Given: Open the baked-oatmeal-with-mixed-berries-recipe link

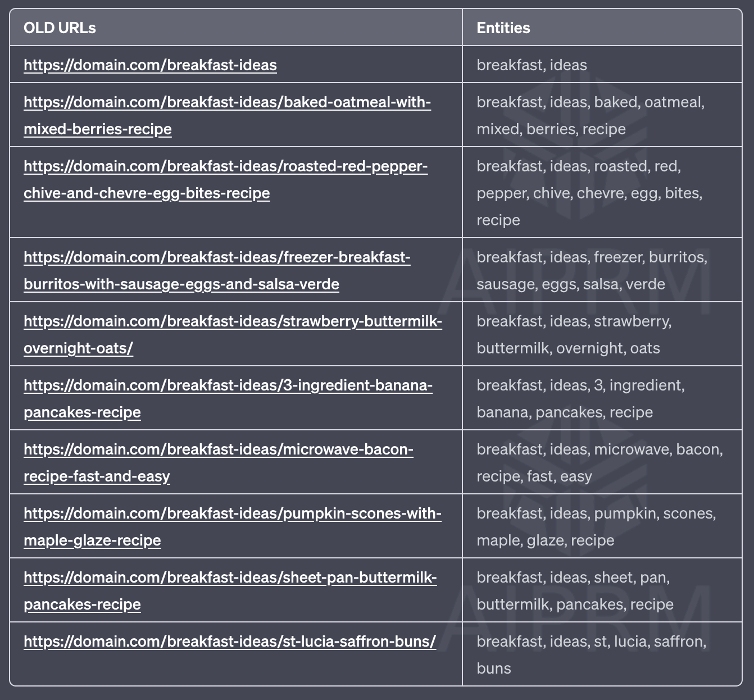Looking at the screenshot, I should [227, 116].
